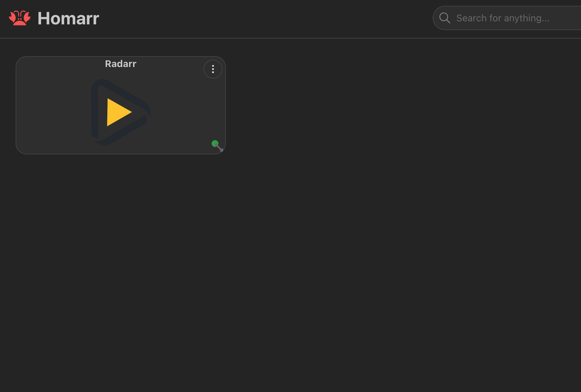Click the Homarr crab logo icon
581x392 pixels.
pos(20,18)
